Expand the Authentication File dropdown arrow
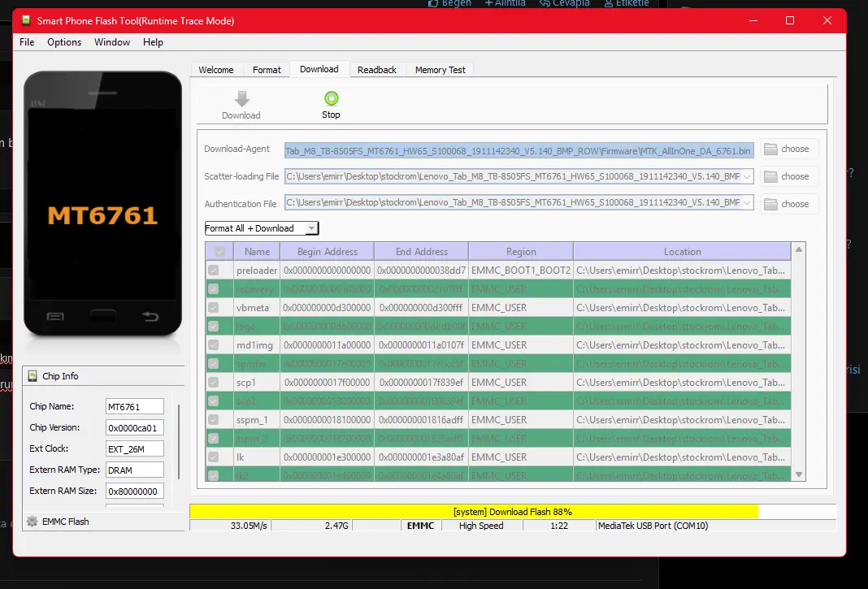 click(x=747, y=202)
